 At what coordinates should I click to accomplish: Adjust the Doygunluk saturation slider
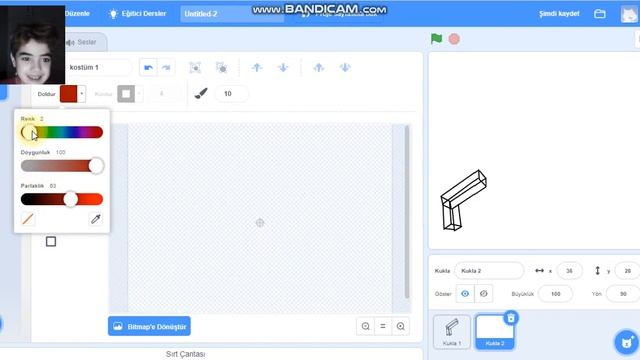click(62, 166)
